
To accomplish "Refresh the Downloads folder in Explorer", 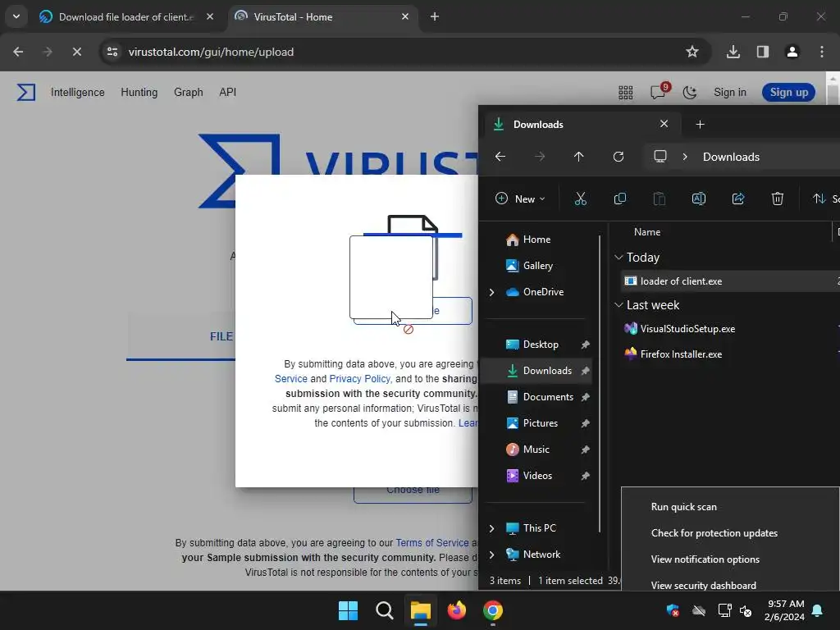I will point(619,157).
